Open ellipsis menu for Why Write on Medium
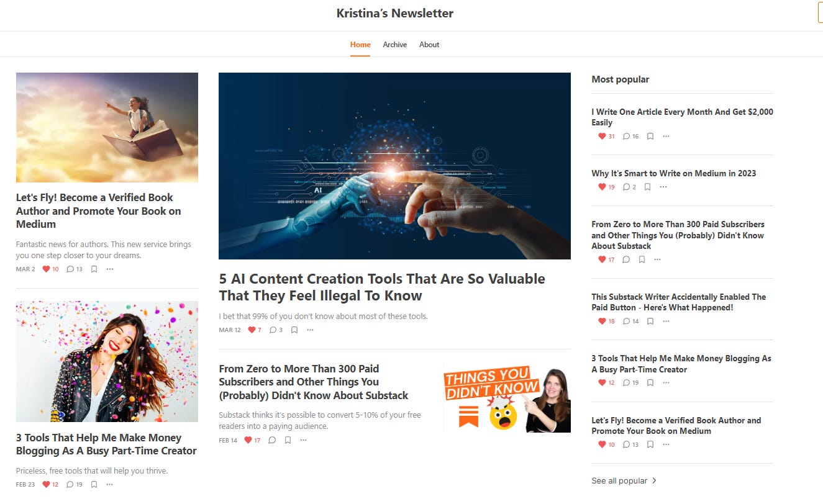 tap(663, 187)
